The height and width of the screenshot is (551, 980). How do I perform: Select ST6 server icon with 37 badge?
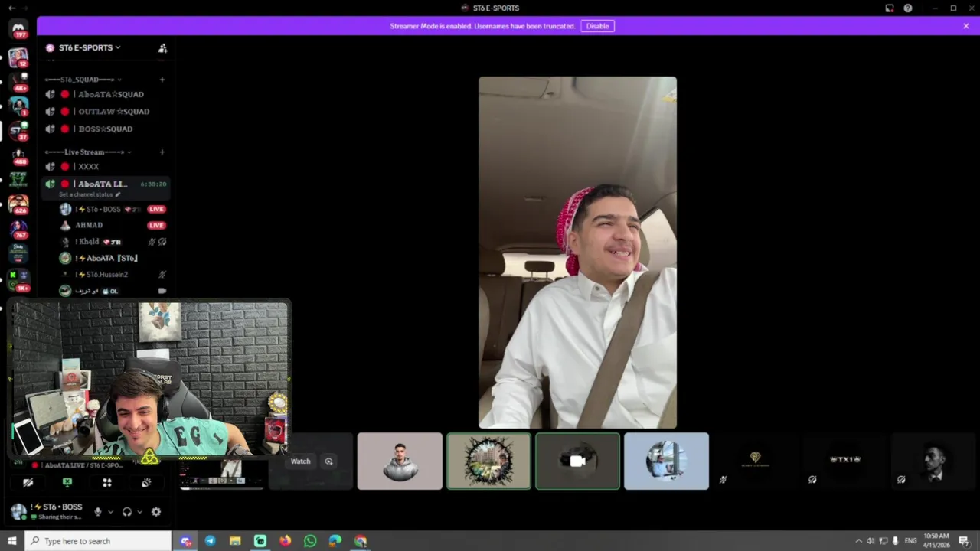pos(19,130)
